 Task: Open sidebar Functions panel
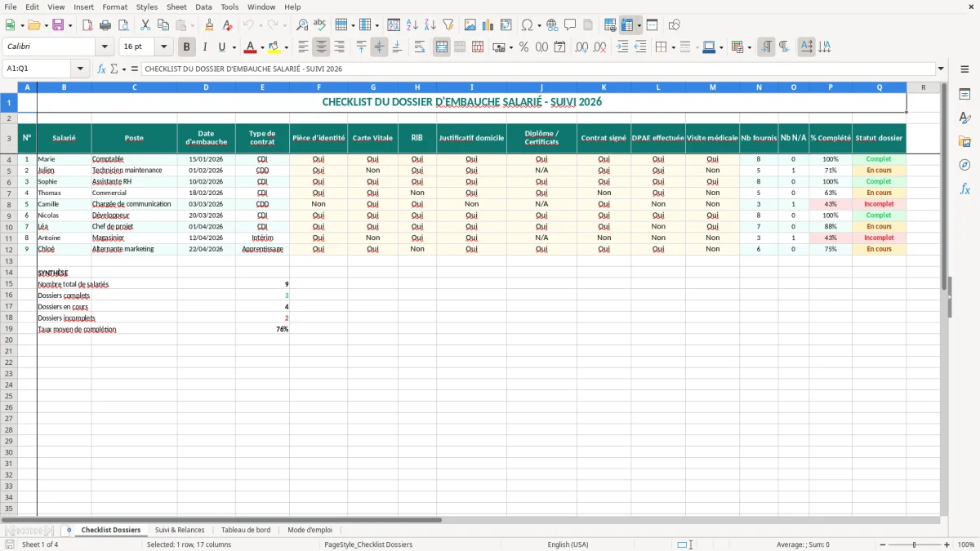[964, 189]
